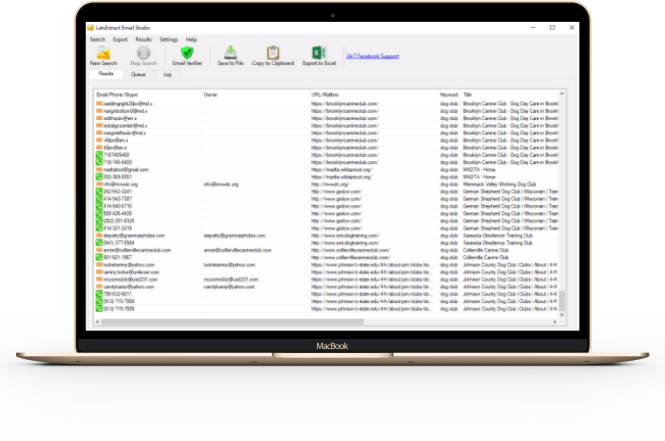Select the 352-369-5551 phone entry
665x441 pixels.
[x=117, y=177]
